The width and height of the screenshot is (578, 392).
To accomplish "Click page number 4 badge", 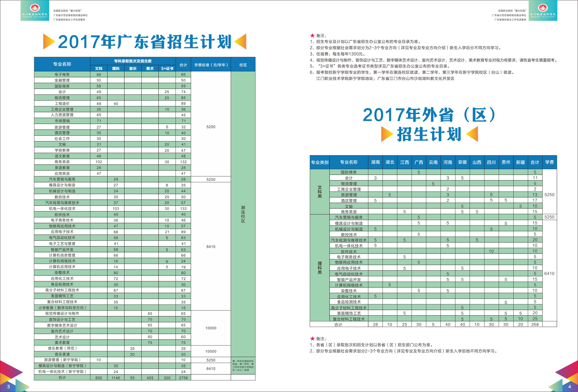I will 570,387.
